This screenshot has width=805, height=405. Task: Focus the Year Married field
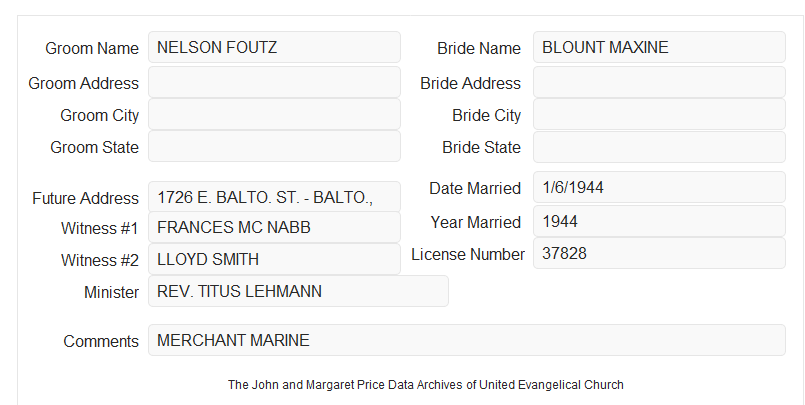click(659, 221)
